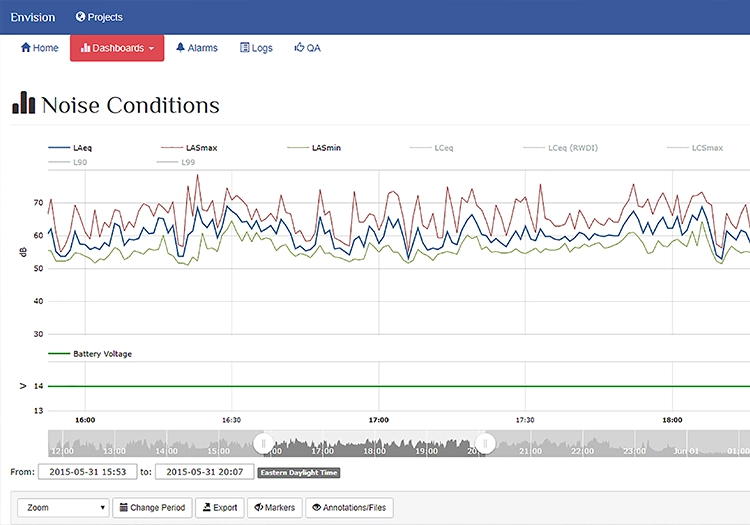750x525 pixels.
Task: Click the export arrow icon
Action: coord(207,507)
